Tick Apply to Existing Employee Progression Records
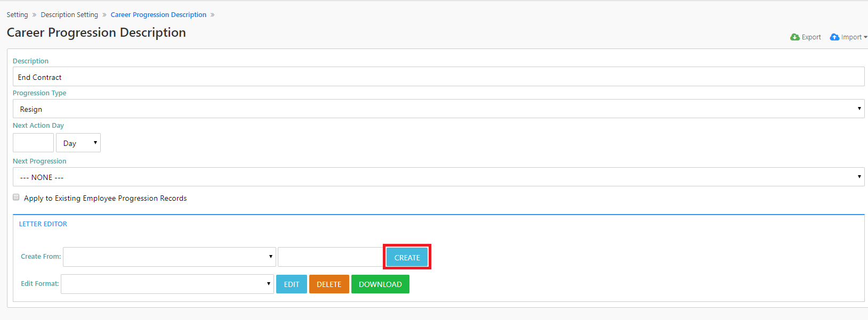Screen dimensions: 868x320 tap(16, 198)
